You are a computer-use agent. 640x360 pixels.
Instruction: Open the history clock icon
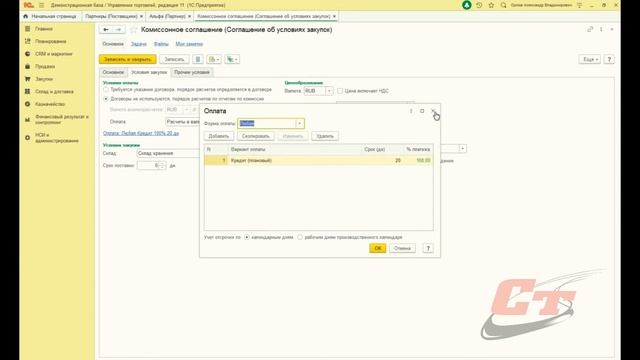pyautogui.click(x=479, y=5)
